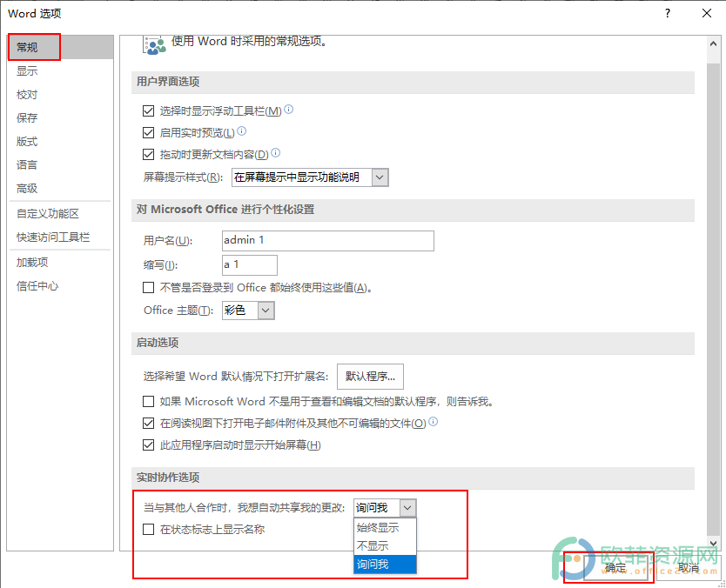Click the 缩写 initials field
The height and width of the screenshot is (588, 726).
pos(250,265)
